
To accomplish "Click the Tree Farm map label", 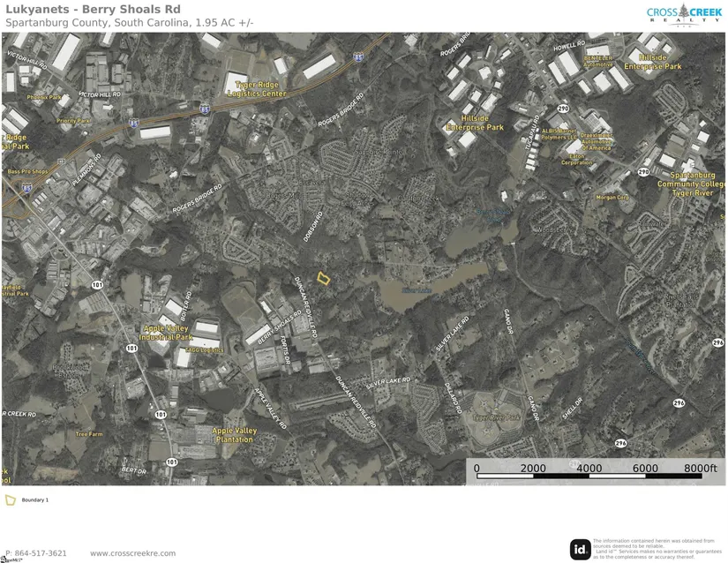I will [89, 434].
